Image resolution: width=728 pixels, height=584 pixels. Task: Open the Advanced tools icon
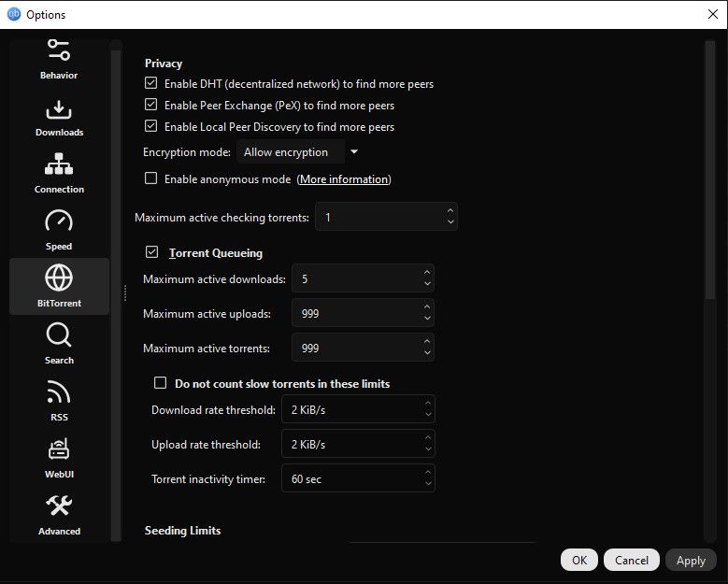pyautogui.click(x=59, y=506)
